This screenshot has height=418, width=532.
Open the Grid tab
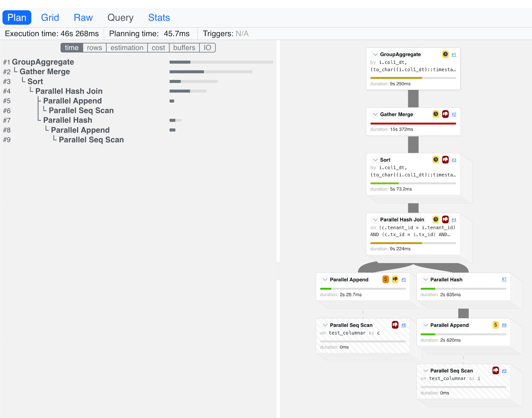click(50, 18)
